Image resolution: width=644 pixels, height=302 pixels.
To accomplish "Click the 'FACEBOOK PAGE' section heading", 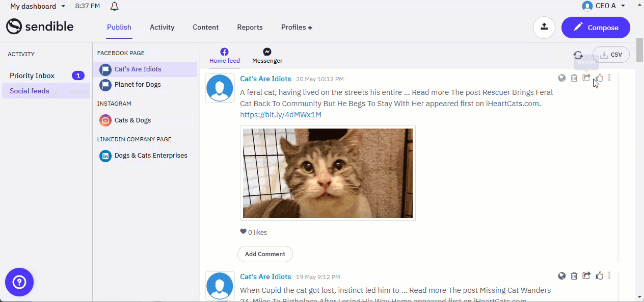I will coord(121,53).
